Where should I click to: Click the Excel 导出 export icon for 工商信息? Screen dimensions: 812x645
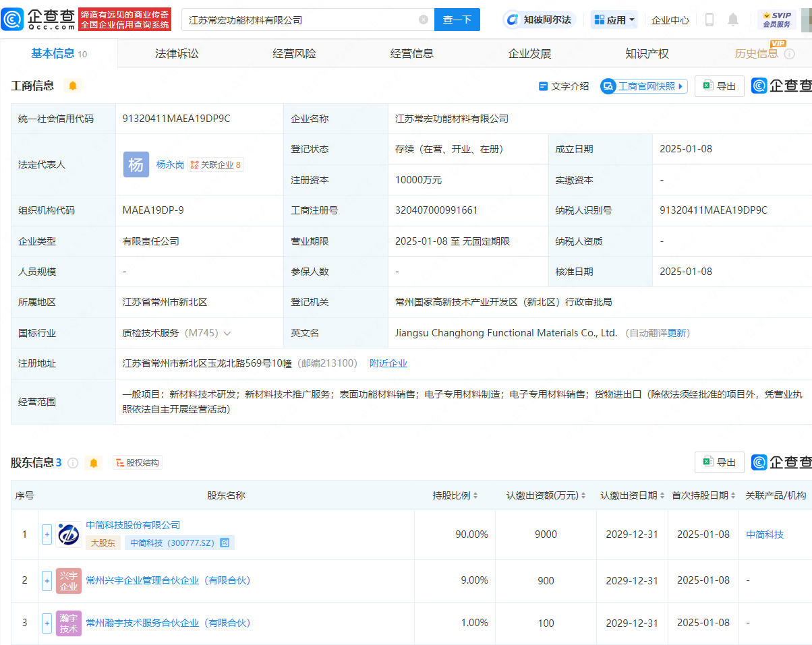[x=719, y=86]
